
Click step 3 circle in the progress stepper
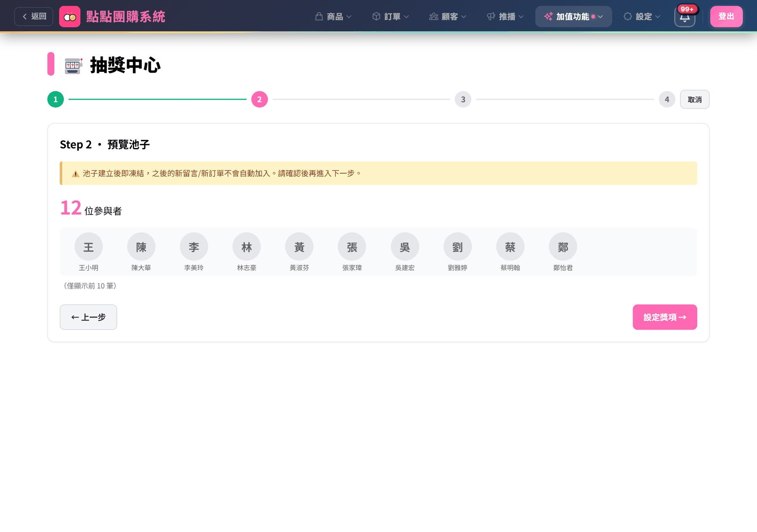(x=463, y=100)
